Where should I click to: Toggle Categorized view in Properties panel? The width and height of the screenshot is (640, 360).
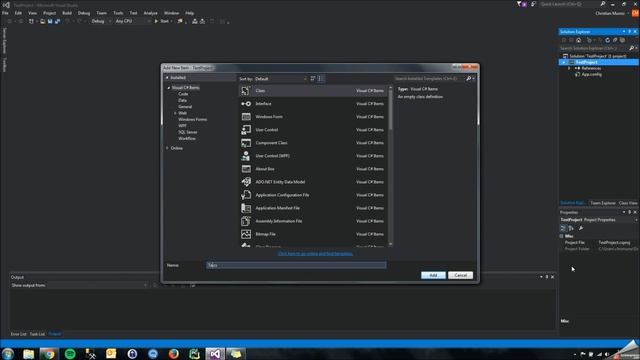tap(563, 228)
